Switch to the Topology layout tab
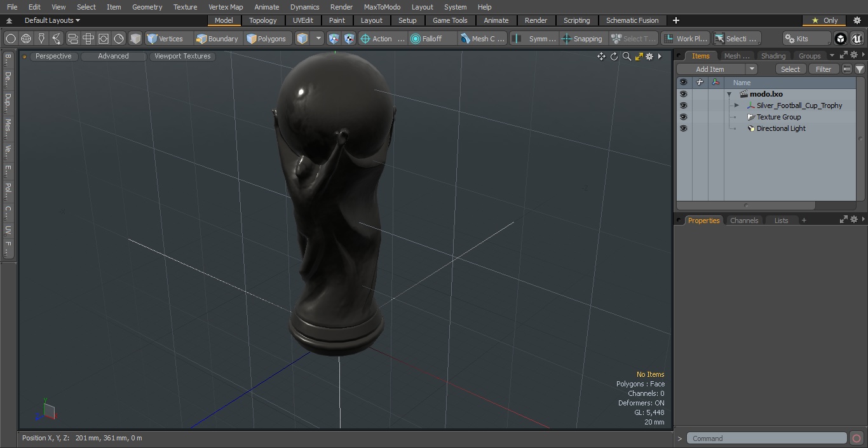Image resolution: width=868 pixels, height=448 pixels. tap(263, 20)
